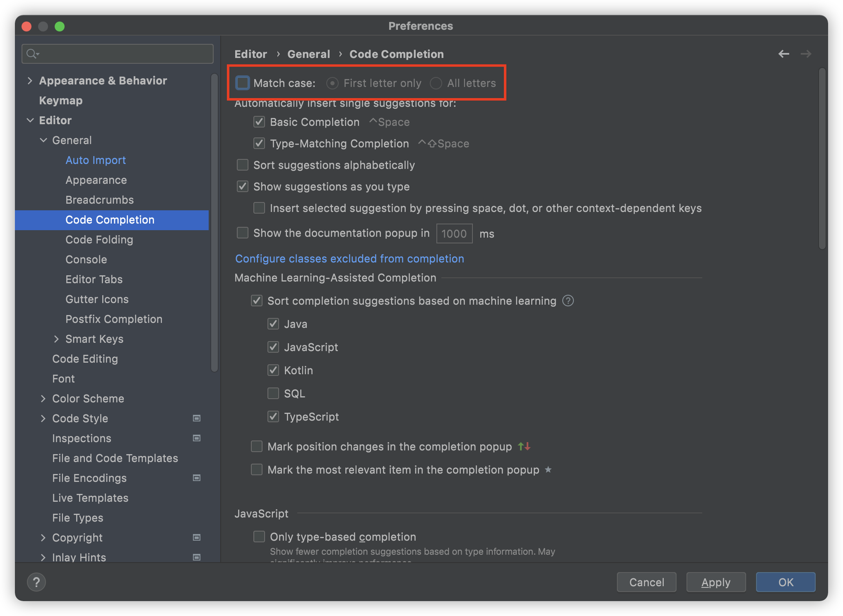The height and width of the screenshot is (616, 843).
Task: Uncheck JavaScript machine learning completion
Action: tap(273, 347)
